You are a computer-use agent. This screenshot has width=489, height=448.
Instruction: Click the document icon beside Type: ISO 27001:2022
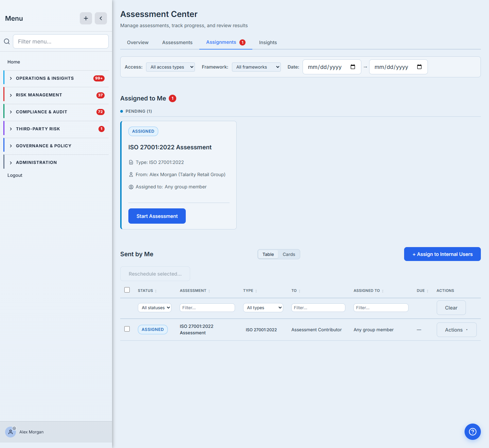tap(131, 163)
